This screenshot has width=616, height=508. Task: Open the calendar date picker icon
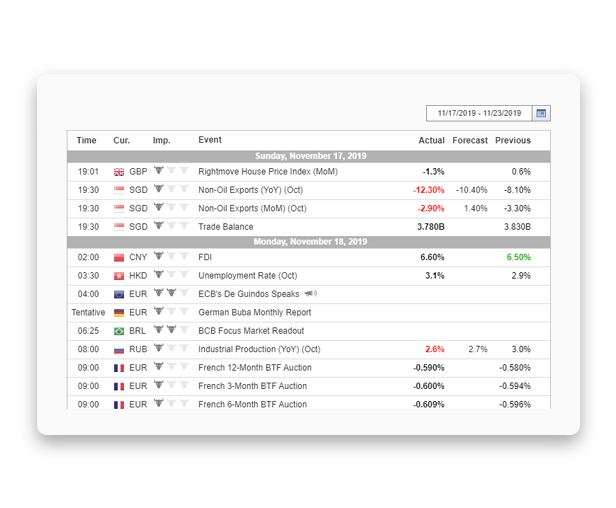[x=541, y=114]
